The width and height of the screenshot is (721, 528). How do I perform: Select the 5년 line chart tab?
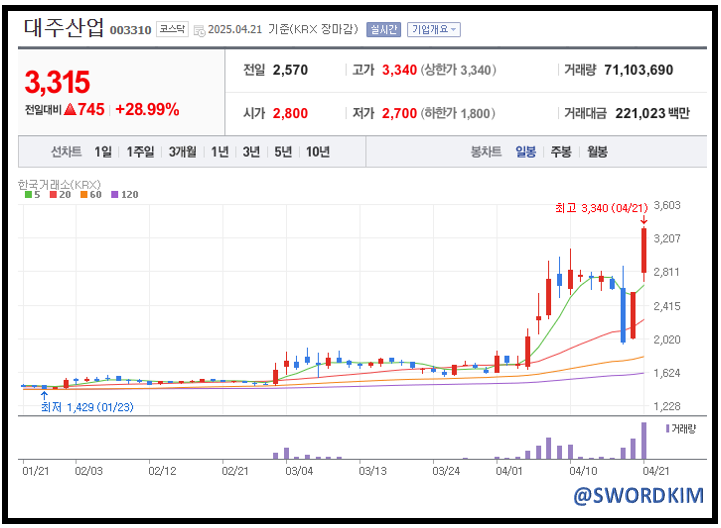click(283, 151)
